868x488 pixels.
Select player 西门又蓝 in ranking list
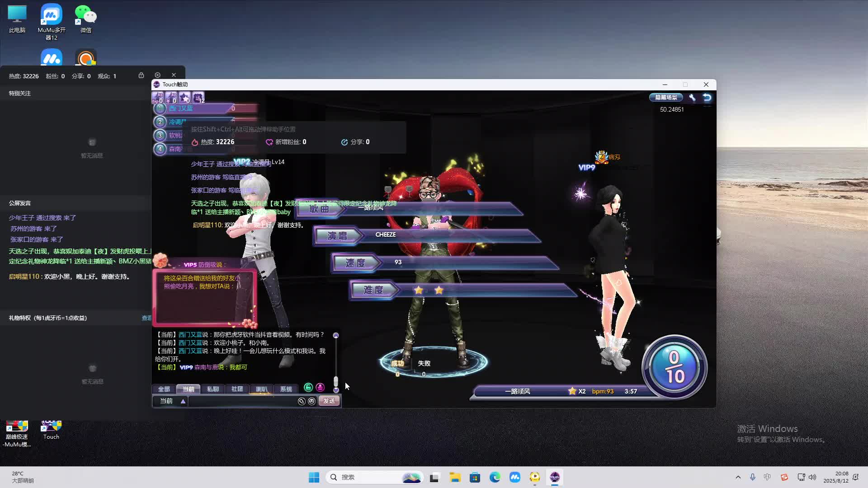181,108
